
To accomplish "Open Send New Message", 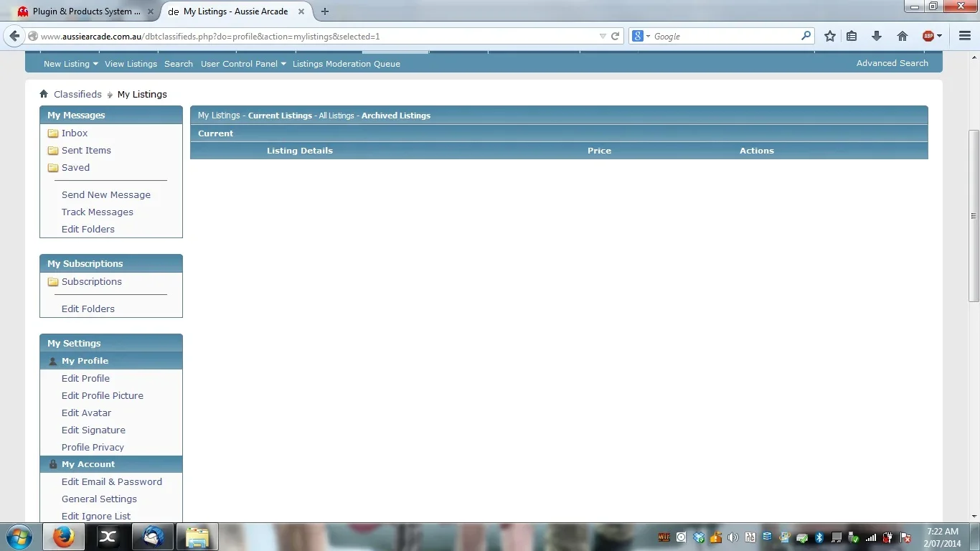I will 106,195.
